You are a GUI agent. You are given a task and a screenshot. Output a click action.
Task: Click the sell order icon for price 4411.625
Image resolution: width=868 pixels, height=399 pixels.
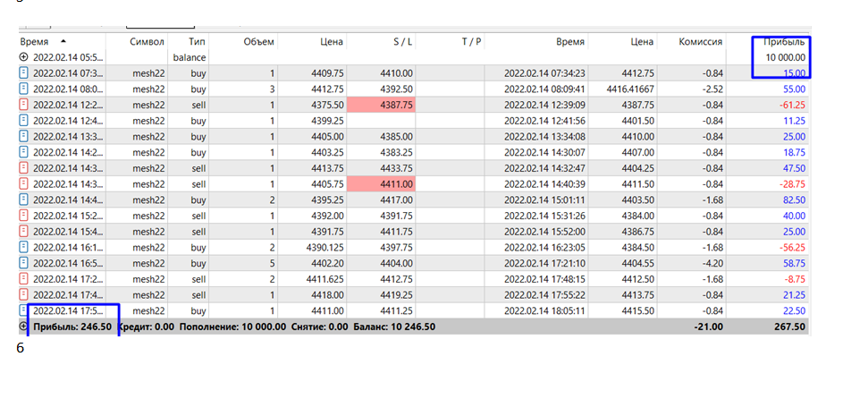pos(23,278)
